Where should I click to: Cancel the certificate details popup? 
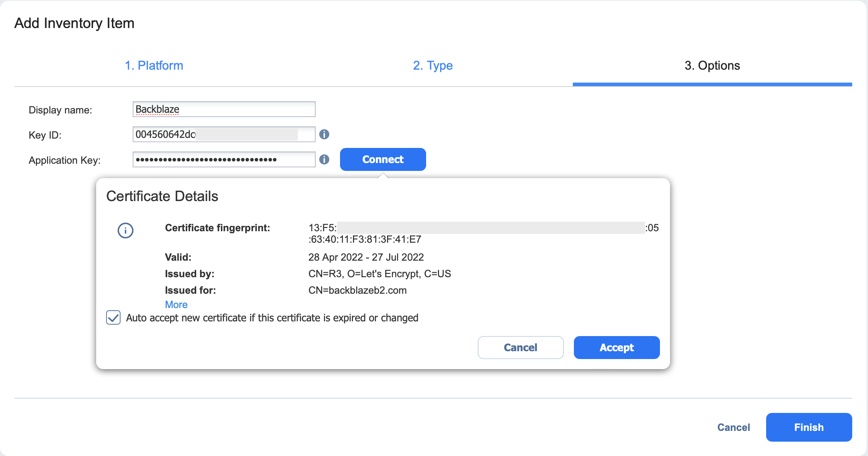click(x=520, y=348)
